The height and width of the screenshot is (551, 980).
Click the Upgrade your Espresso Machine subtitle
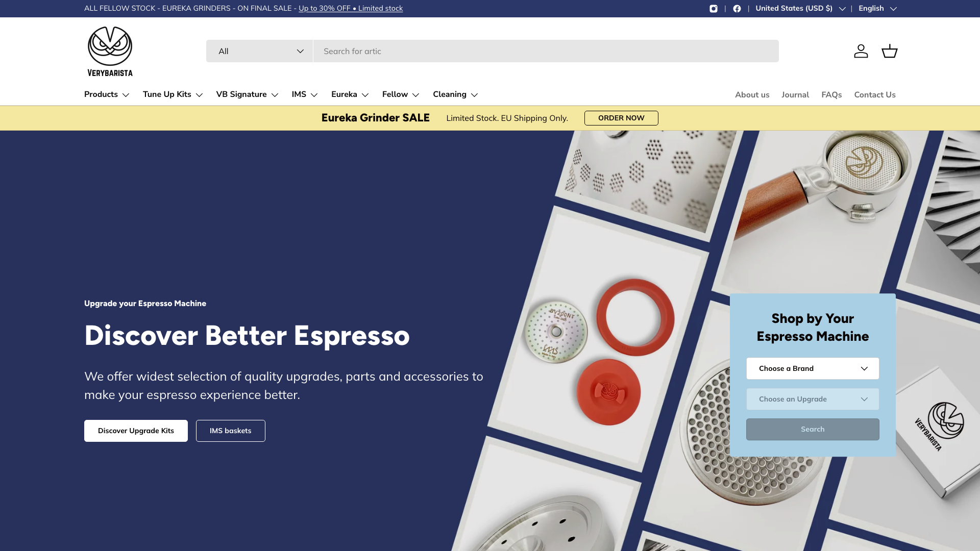pyautogui.click(x=145, y=304)
